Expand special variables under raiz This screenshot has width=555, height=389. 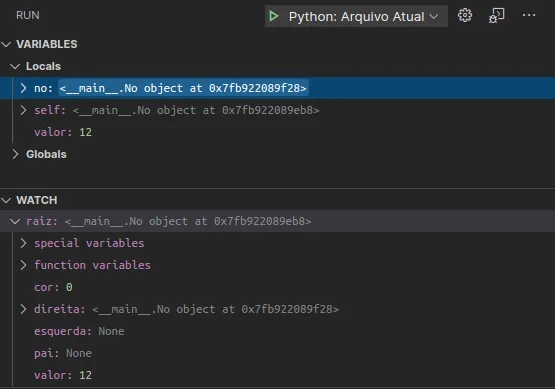[23, 243]
